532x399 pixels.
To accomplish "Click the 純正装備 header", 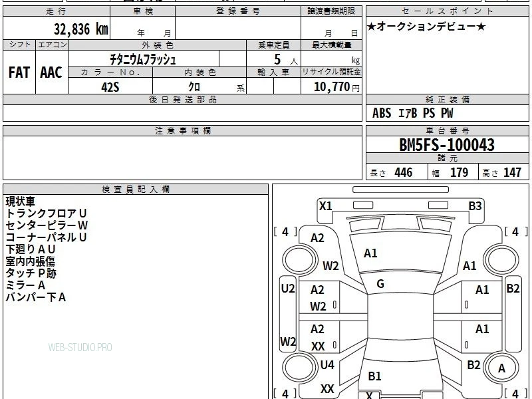I will coord(447,100).
